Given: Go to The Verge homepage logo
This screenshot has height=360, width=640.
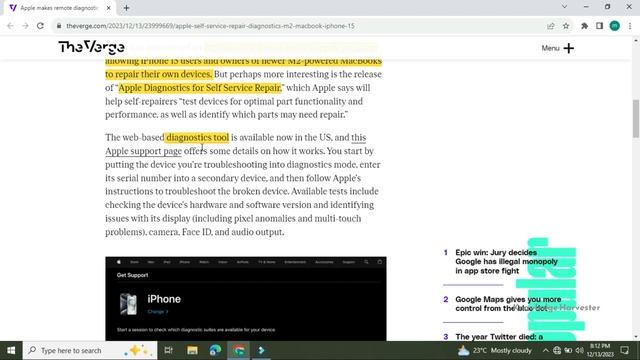Looking at the screenshot, I should click(x=91, y=47).
